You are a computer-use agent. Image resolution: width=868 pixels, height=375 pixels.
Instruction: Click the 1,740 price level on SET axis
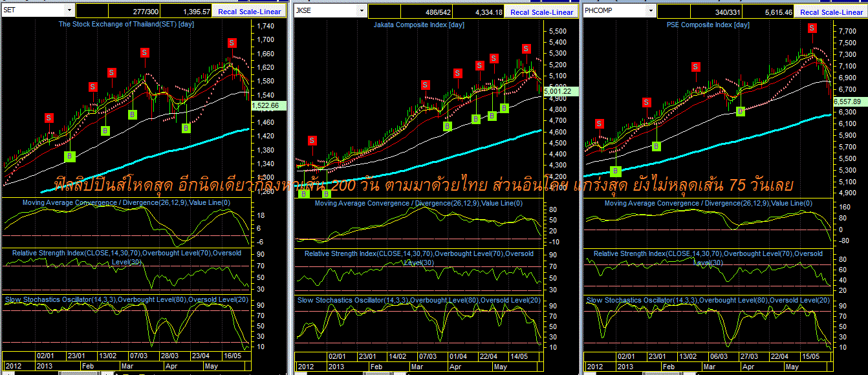pos(266,25)
